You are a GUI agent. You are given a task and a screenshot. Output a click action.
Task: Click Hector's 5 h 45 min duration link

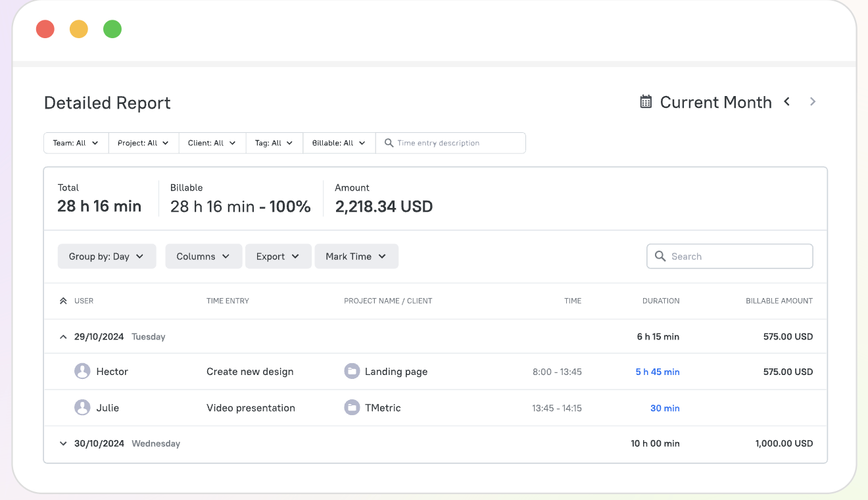[x=658, y=372]
